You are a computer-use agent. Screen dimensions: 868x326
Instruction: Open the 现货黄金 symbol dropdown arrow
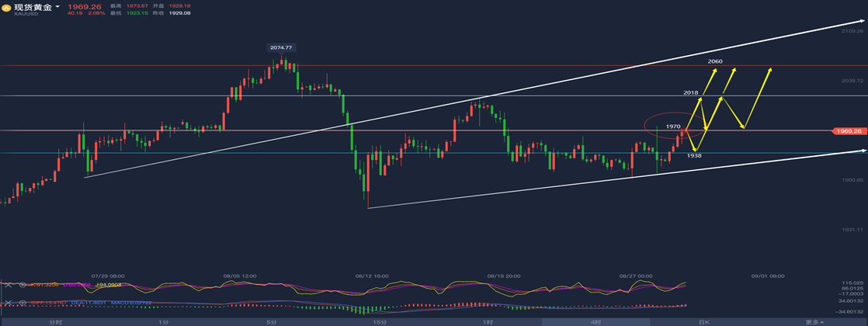pyautogui.click(x=57, y=6)
